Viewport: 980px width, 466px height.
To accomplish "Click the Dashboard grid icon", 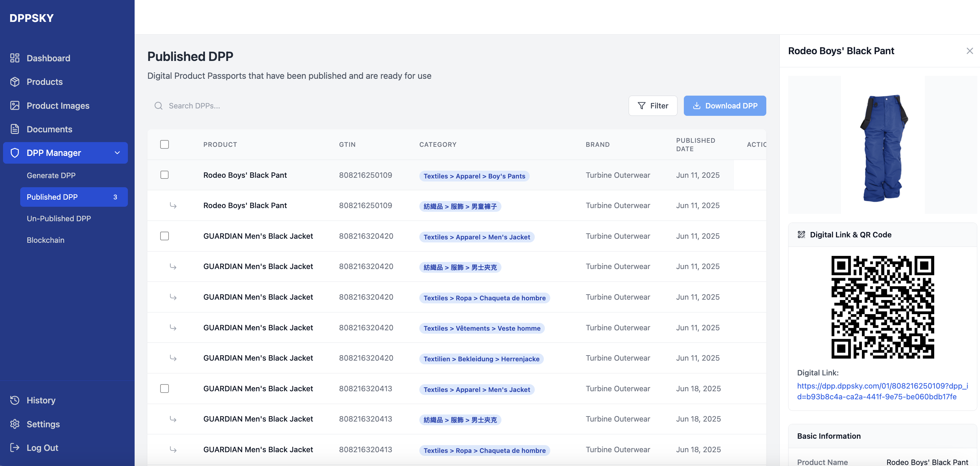I will (x=15, y=58).
